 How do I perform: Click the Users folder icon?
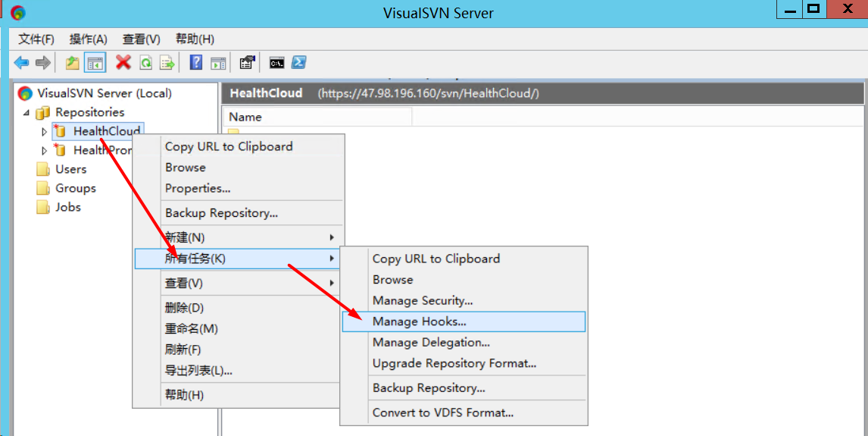(42, 169)
